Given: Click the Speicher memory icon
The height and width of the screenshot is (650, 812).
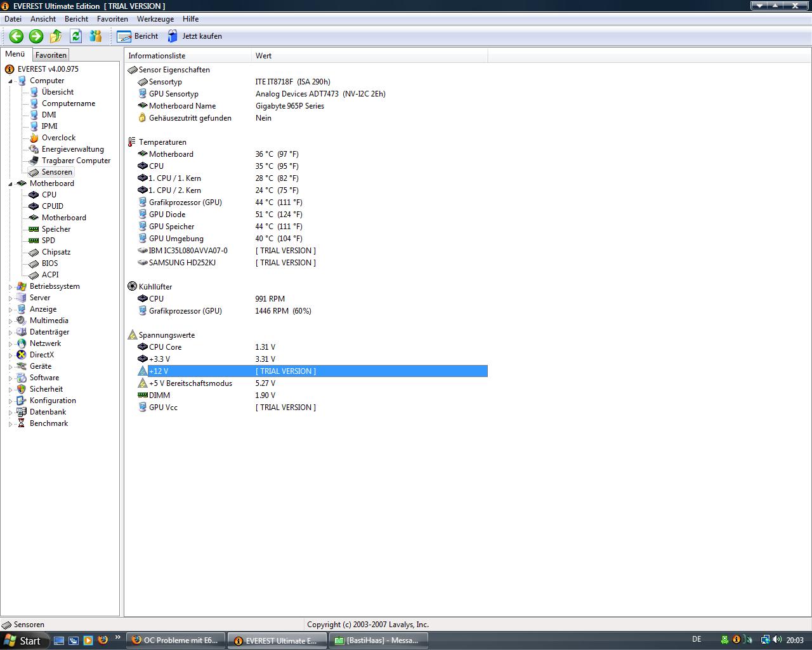Looking at the screenshot, I should point(34,229).
